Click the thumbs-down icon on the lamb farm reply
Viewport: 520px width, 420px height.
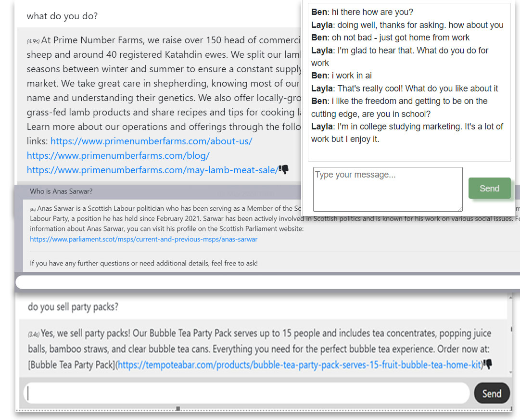pos(285,169)
